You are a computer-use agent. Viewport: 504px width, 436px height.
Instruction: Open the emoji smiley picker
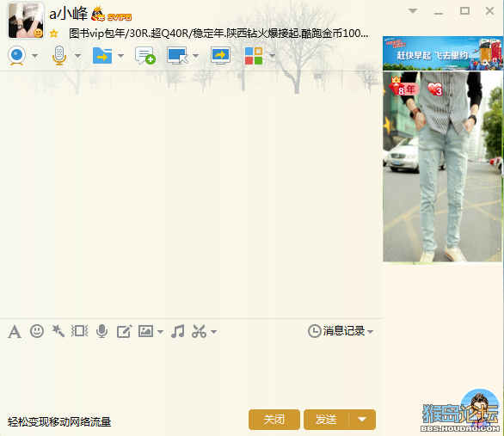coord(37,331)
